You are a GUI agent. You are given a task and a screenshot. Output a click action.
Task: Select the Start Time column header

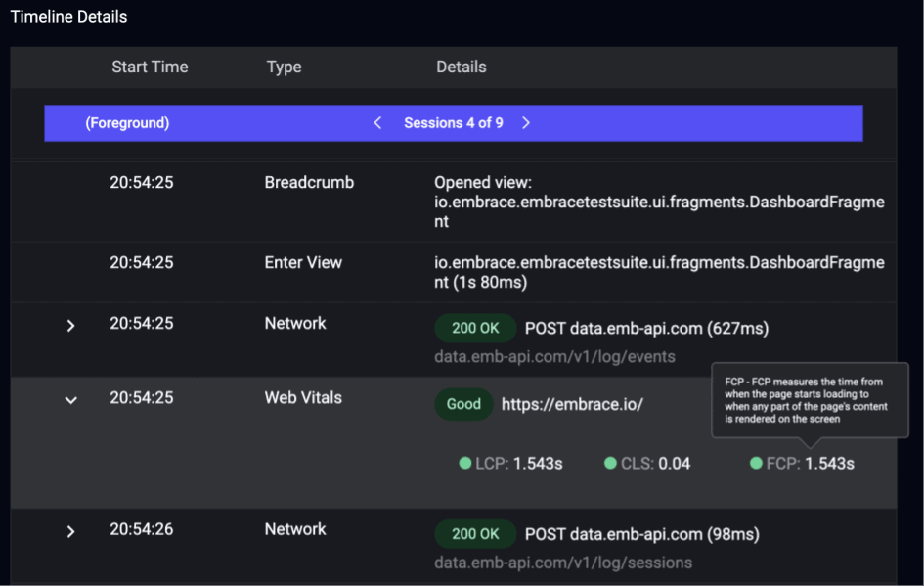[x=150, y=68]
